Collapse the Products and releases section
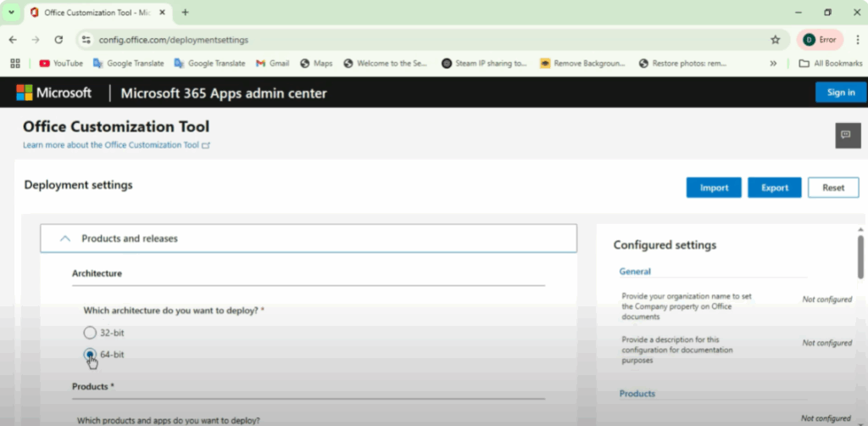868x426 pixels. [x=309, y=238]
